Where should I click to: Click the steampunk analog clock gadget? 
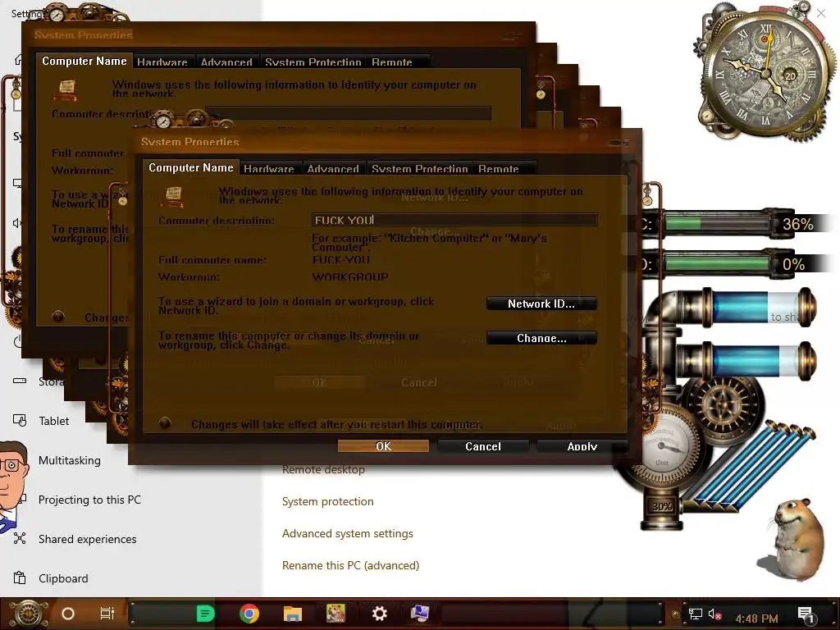(x=766, y=72)
